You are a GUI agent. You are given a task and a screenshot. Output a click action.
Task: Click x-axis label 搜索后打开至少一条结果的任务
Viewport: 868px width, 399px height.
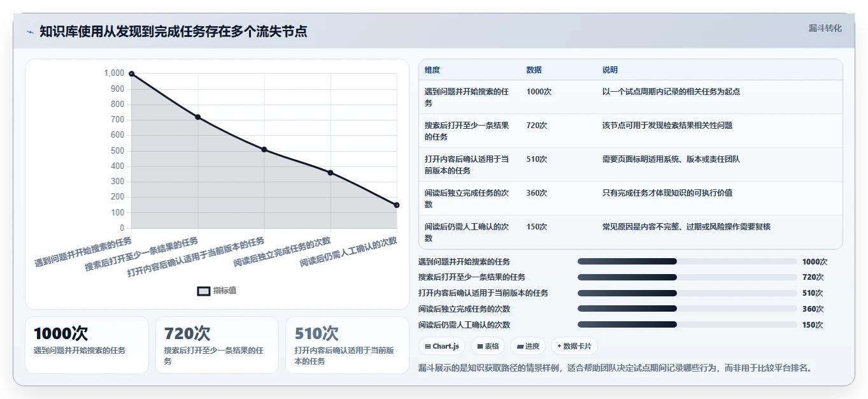tap(141, 255)
